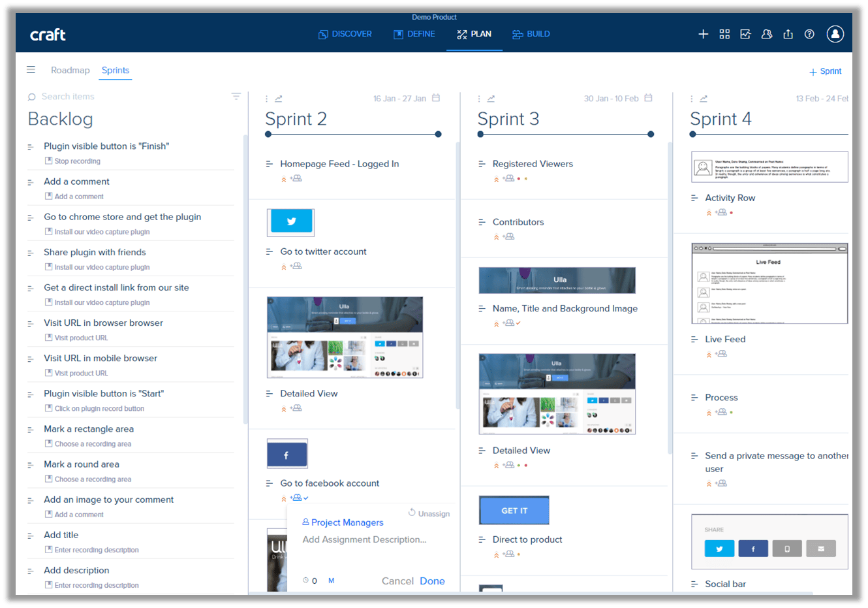868x608 pixels.
Task: Open backlog item Plugin visible button is "Finish"
Action: [106, 146]
